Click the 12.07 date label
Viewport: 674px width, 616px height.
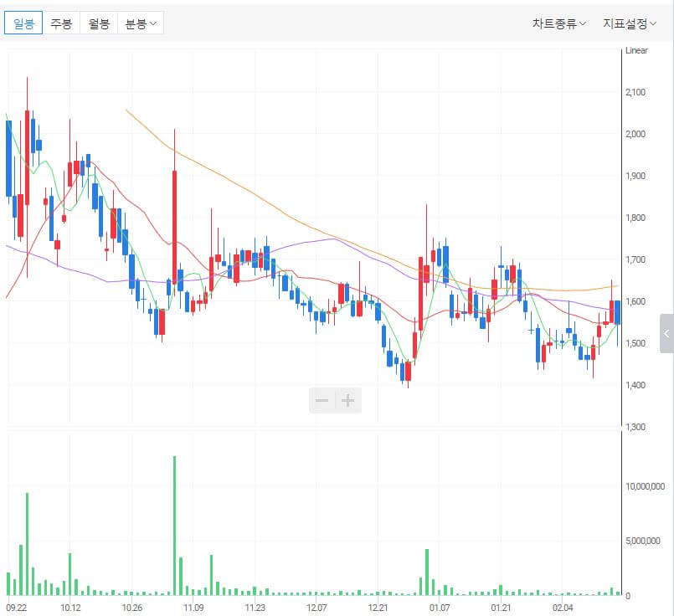click(x=316, y=608)
